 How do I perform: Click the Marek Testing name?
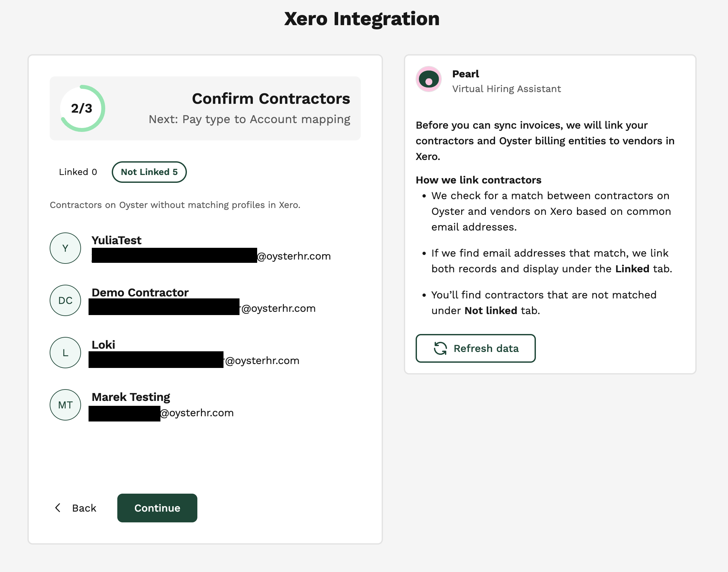[x=131, y=397]
